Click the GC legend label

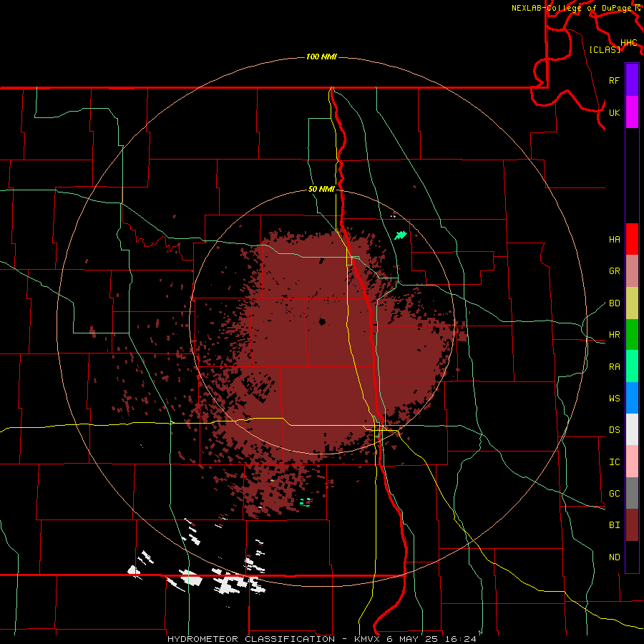point(614,493)
